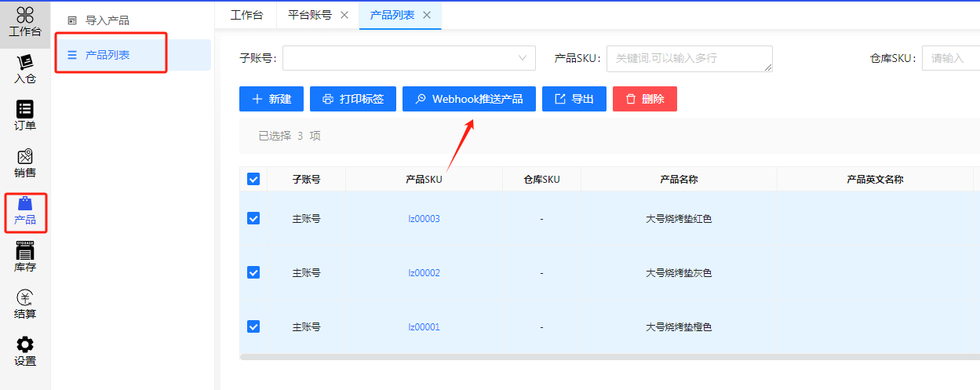Open the 入仓 inbound sidebar icon
Screen dimensions: 980x390
pos(24,69)
